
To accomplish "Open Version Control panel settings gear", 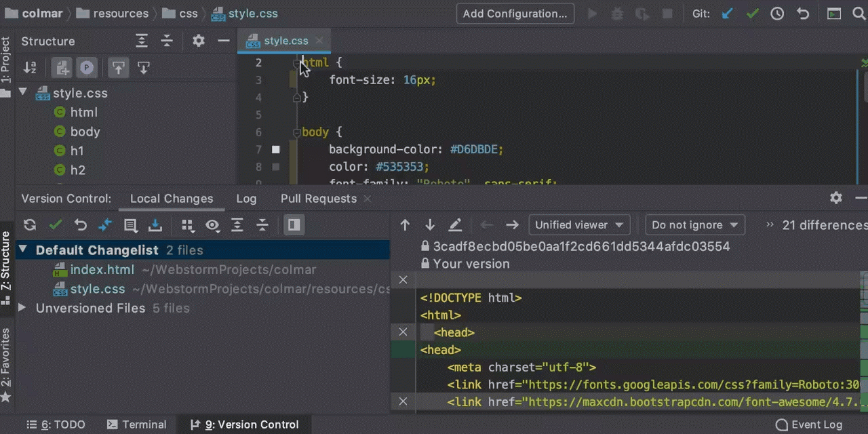I will [836, 198].
